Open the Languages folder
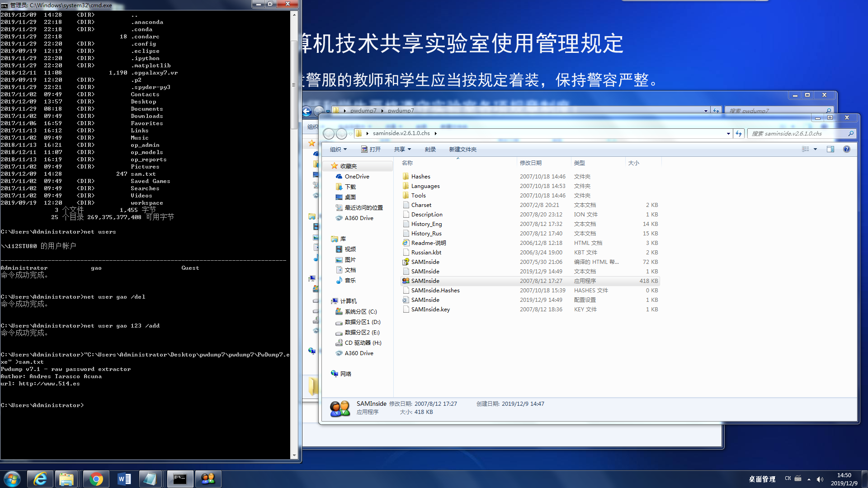The height and width of the screenshot is (488, 868). [425, 185]
